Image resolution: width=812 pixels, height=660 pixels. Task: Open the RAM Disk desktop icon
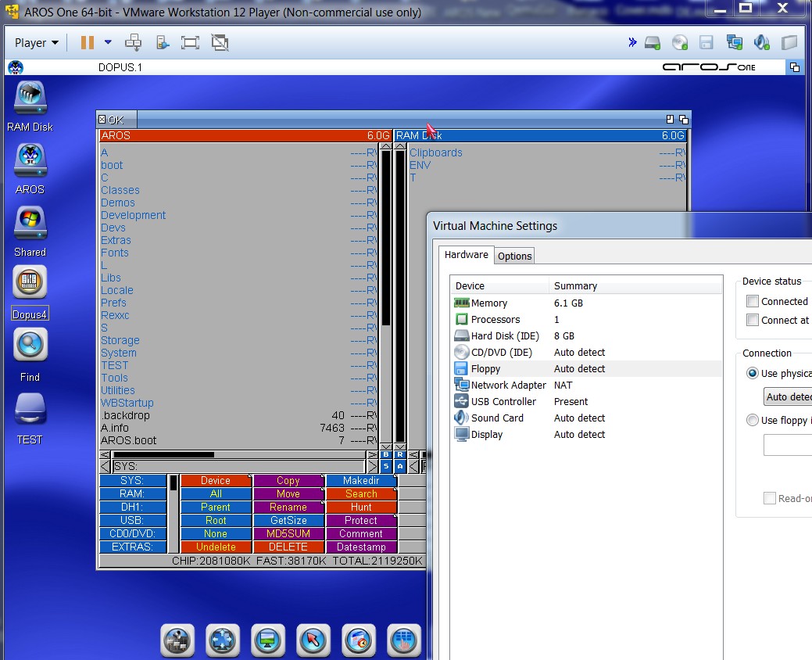click(x=30, y=98)
